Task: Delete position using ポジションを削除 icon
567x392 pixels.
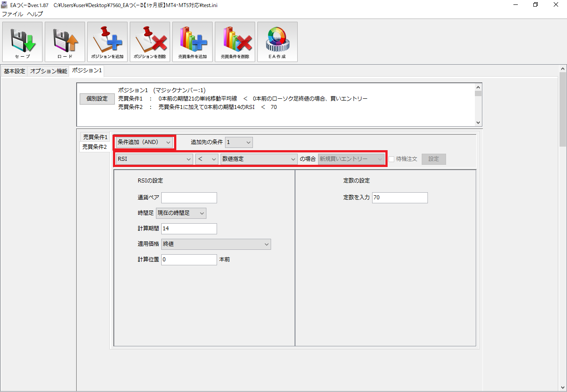Action: tap(150, 42)
